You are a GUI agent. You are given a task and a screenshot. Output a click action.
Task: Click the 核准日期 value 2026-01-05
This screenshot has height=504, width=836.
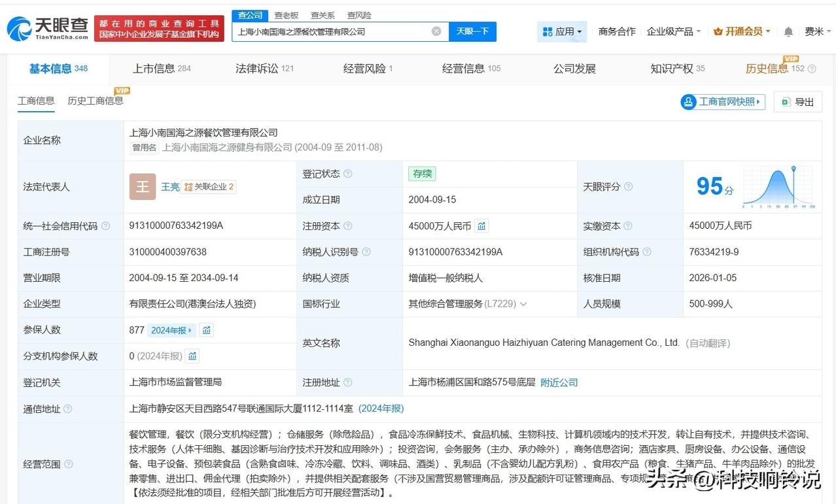click(712, 278)
